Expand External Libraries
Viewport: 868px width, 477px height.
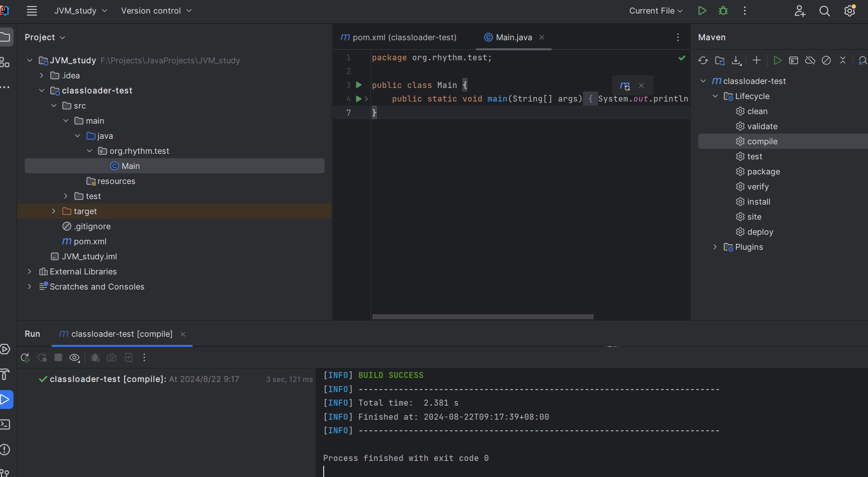(30, 271)
